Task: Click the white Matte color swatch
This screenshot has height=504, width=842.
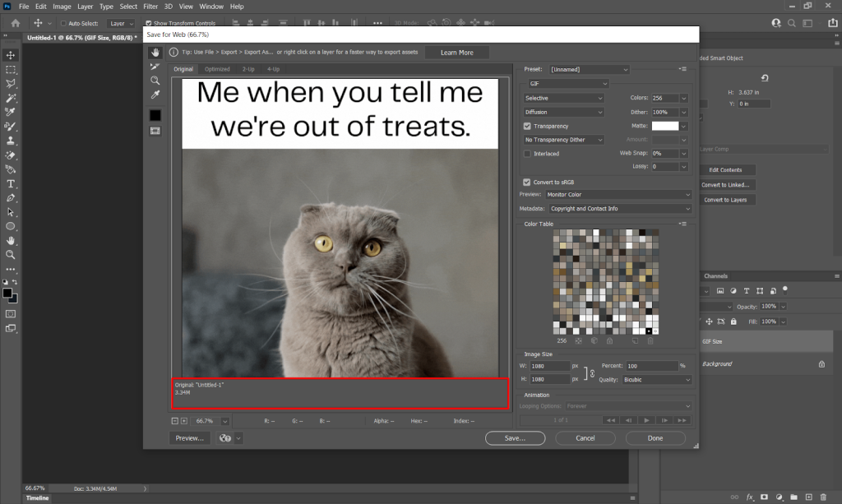Action: click(665, 126)
